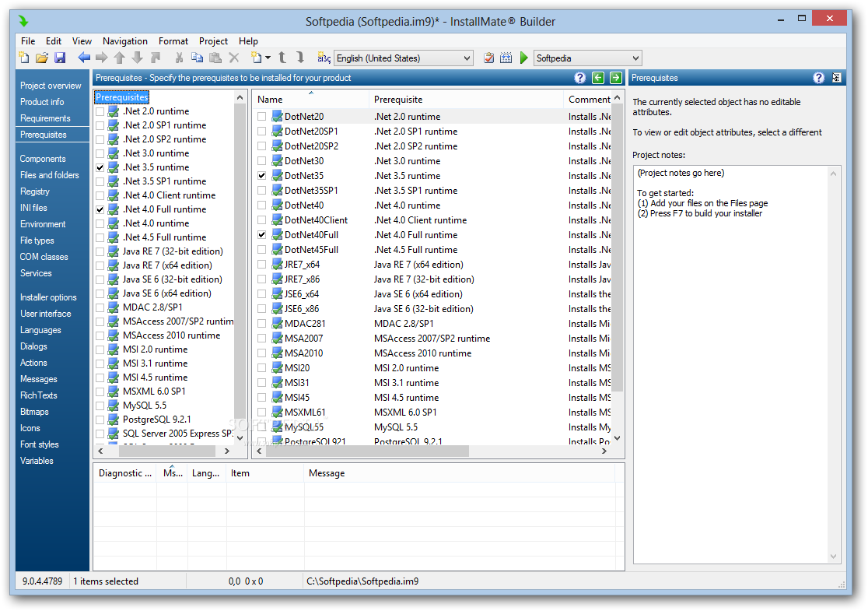Viewport: 868px width, 611px height.
Task: Click the New project toolbar icon
Action: click(x=24, y=58)
